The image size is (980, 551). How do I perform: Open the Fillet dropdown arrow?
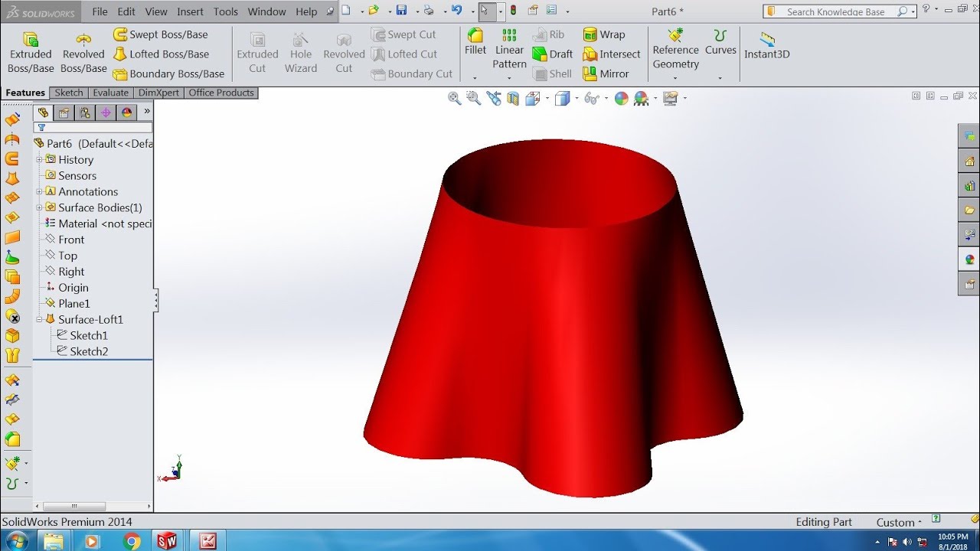click(x=475, y=77)
